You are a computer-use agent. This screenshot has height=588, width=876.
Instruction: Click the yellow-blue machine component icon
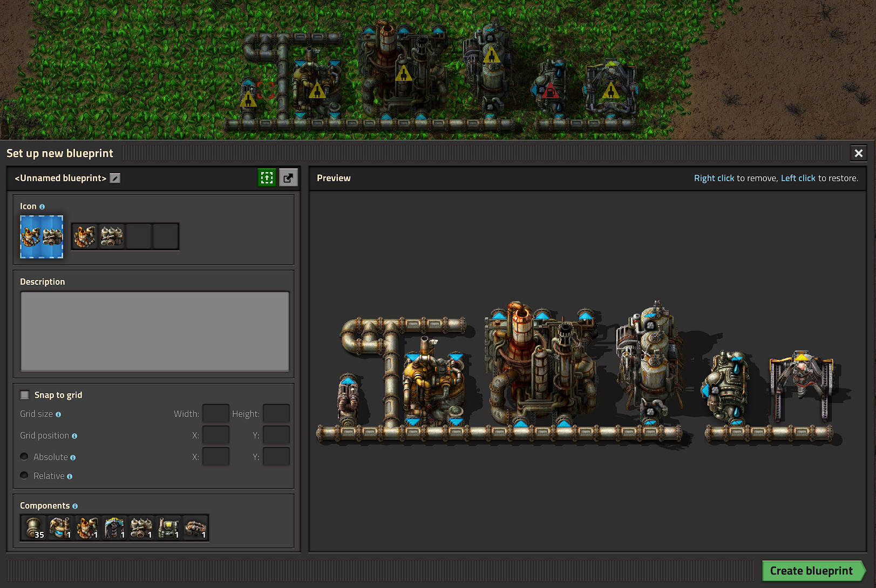tap(60, 528)
